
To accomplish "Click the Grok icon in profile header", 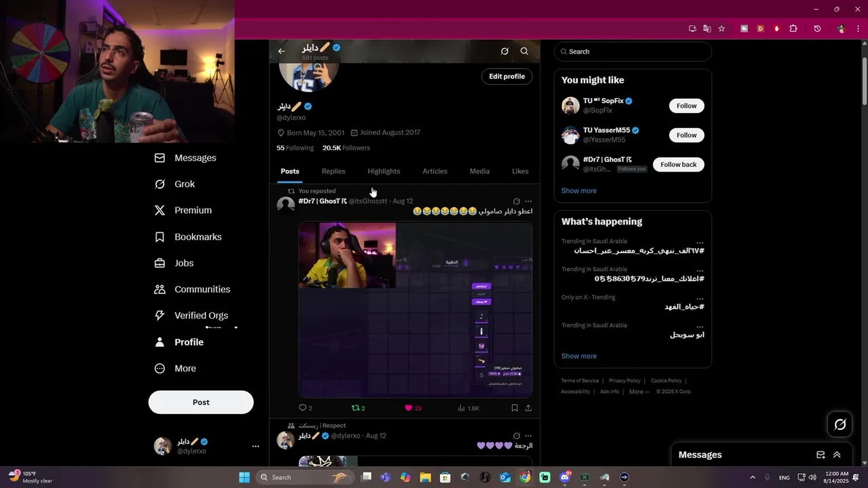I will pyautogui.click(x=505, y=51).
